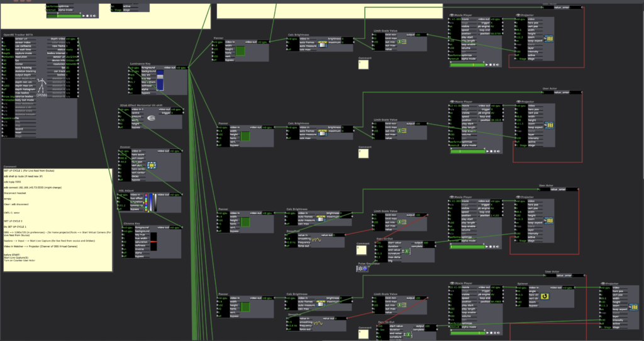Open optimize setting of Movie Player at 68.0799
The image size is (644, 341).
[455, 55]
